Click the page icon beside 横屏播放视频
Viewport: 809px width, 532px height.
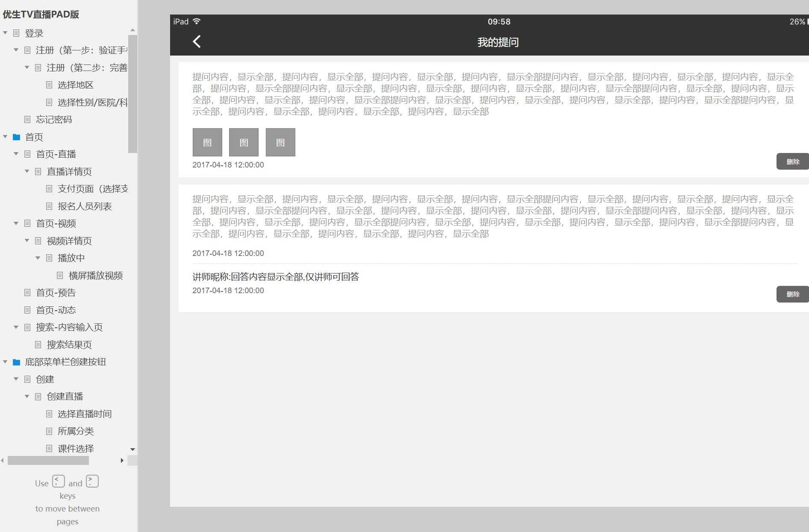[x=60, y=275]
